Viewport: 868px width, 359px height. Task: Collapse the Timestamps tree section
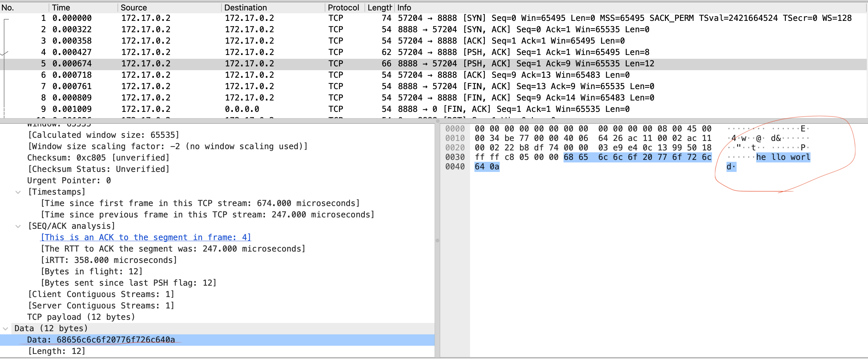18,192
